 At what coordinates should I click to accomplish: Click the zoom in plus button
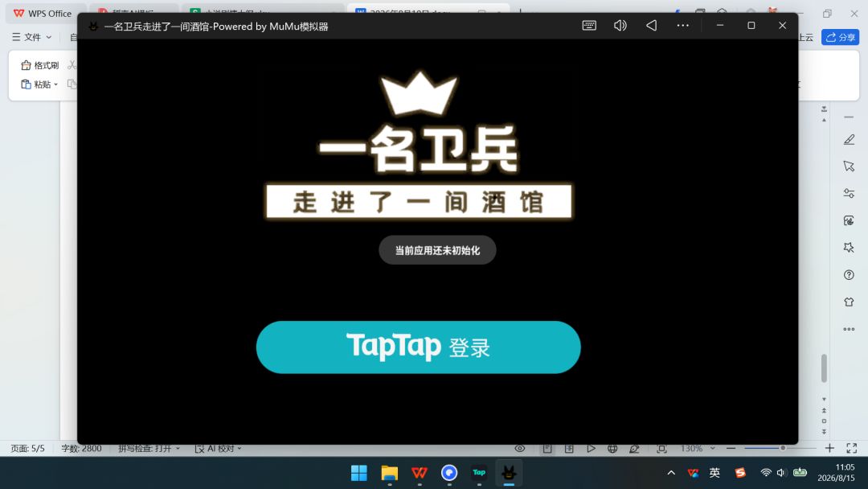(x=829, y=449)
